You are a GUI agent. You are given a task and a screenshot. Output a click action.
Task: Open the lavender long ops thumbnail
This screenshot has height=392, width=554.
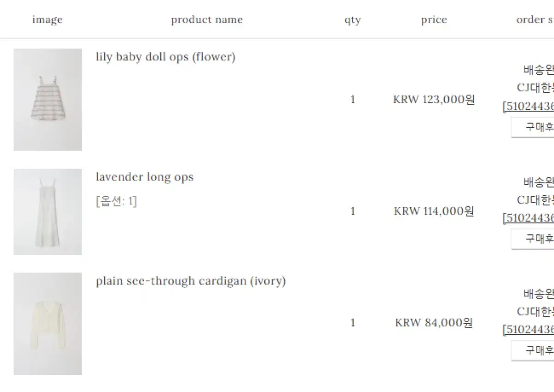tap(48, 211)
